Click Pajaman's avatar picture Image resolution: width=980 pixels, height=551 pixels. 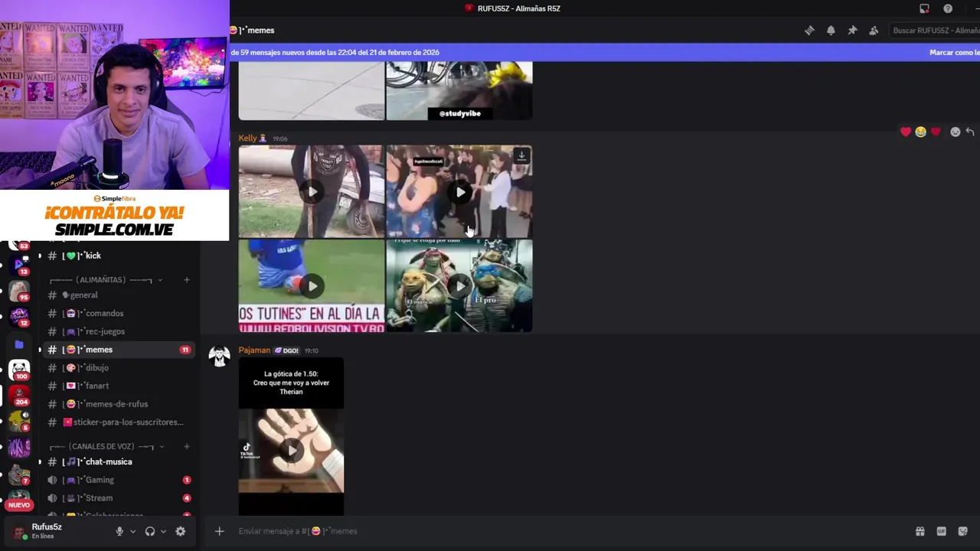pyautogui.click(x=220, y=357)
